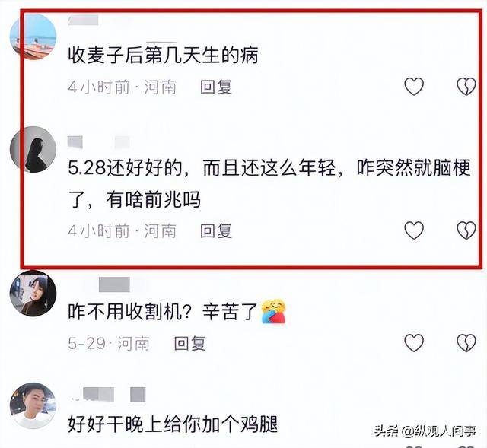
Task: Open the dark silhouette avatar profile
Action: coord(33,149)
